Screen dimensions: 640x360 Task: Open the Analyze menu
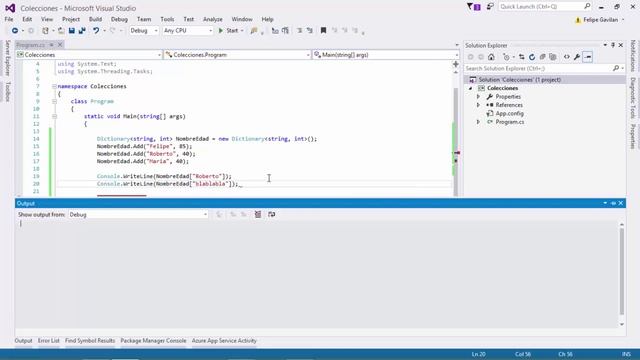213,19
